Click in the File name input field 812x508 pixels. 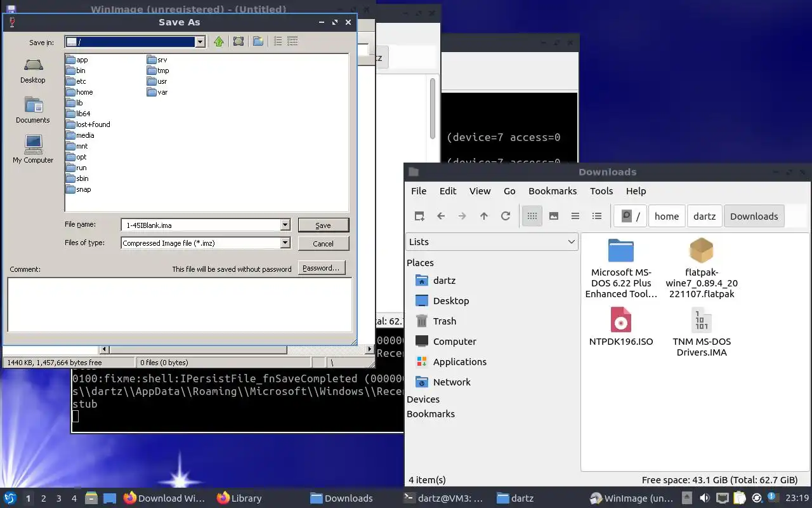coord(200,225)
